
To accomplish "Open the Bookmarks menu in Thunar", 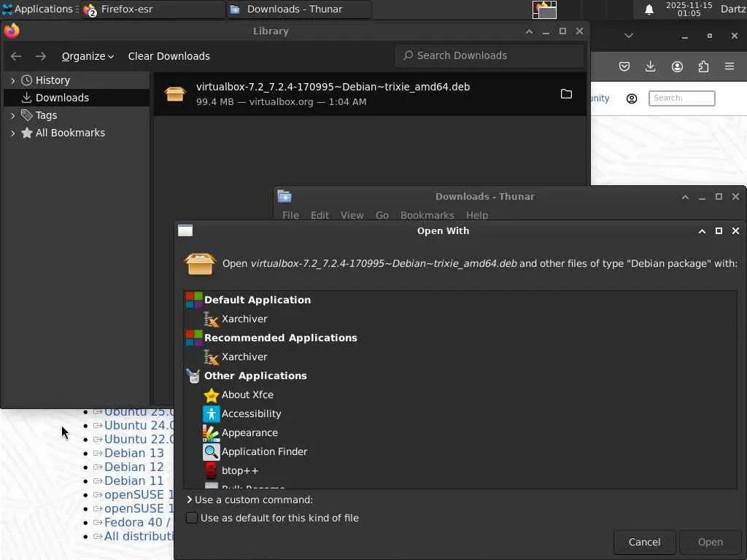I will coord(427,215).
